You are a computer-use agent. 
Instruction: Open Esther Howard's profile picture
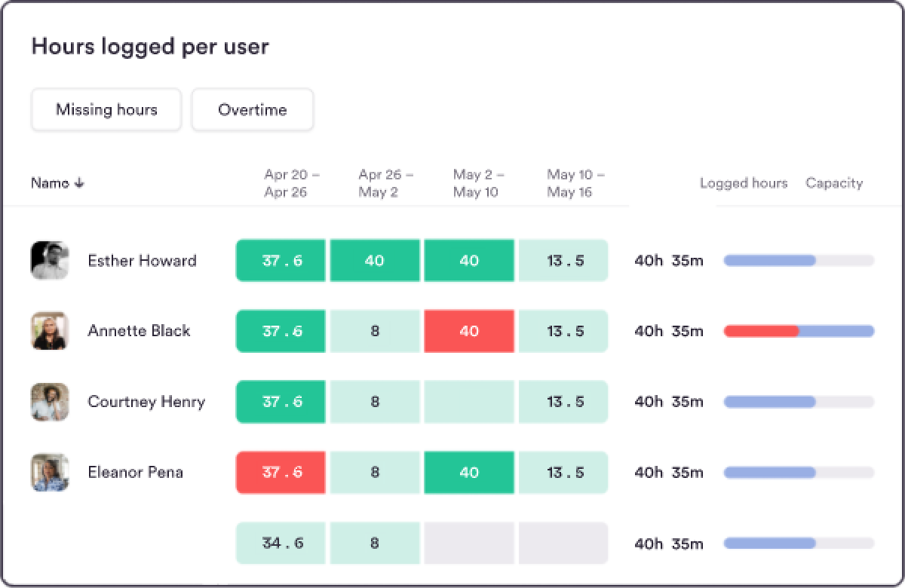point(49,260)
